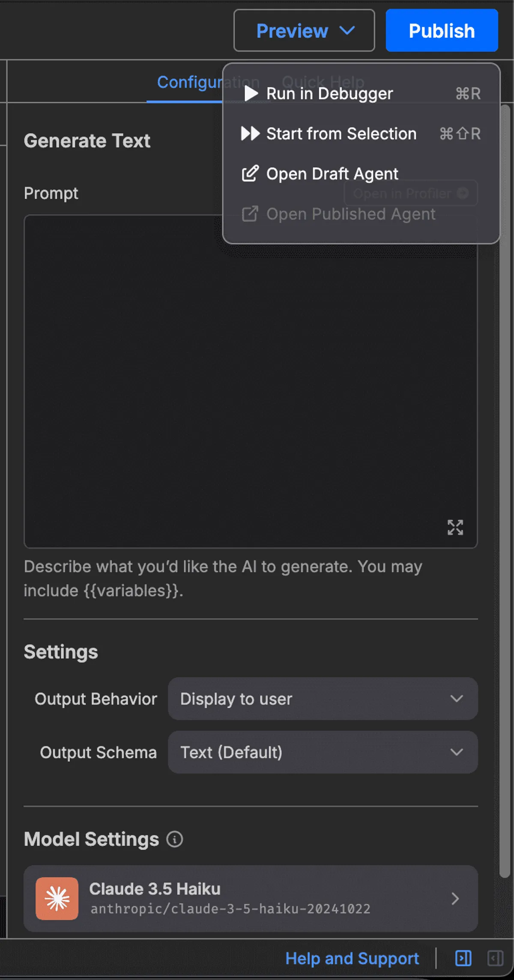
Task: Open Claude 3.5 Haiku model settings chevron
Action: point(455,898)
